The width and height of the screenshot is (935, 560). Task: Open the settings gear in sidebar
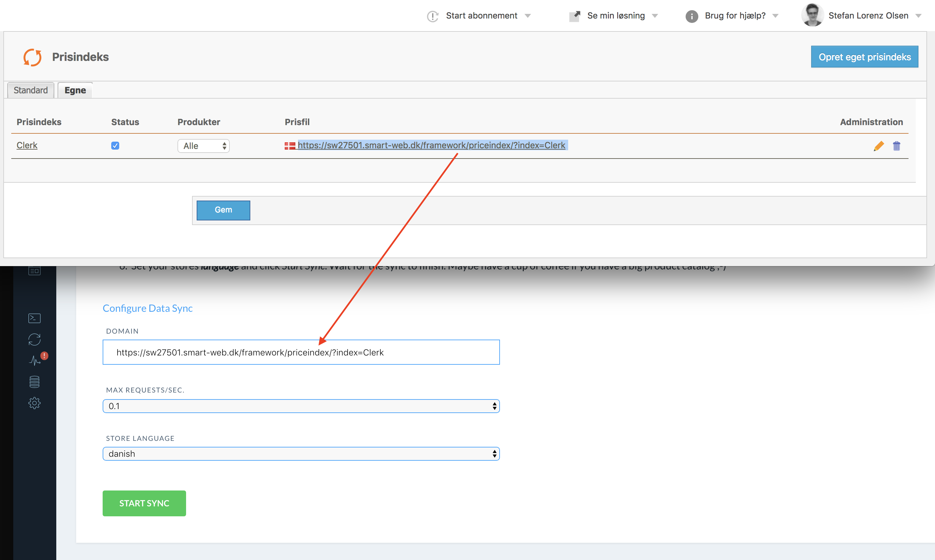[34, 403]
